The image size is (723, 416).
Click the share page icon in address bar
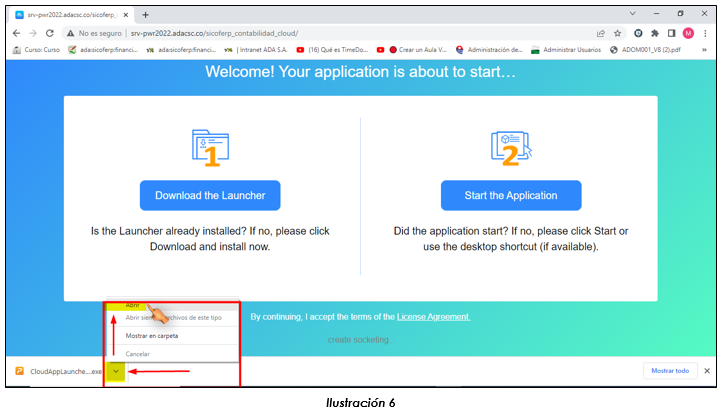tap(600, 33)
